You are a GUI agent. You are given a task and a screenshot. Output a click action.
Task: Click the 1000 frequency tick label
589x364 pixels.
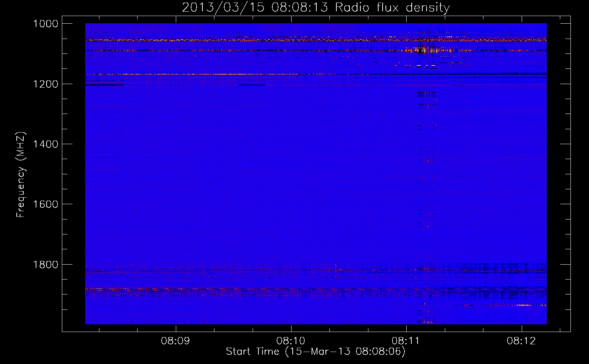46,24
